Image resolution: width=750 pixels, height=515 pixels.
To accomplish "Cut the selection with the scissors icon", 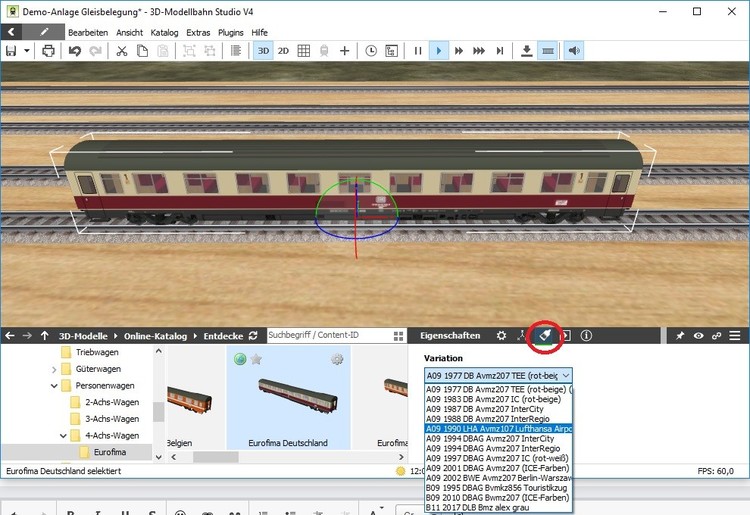I will (x=122, y=51).
